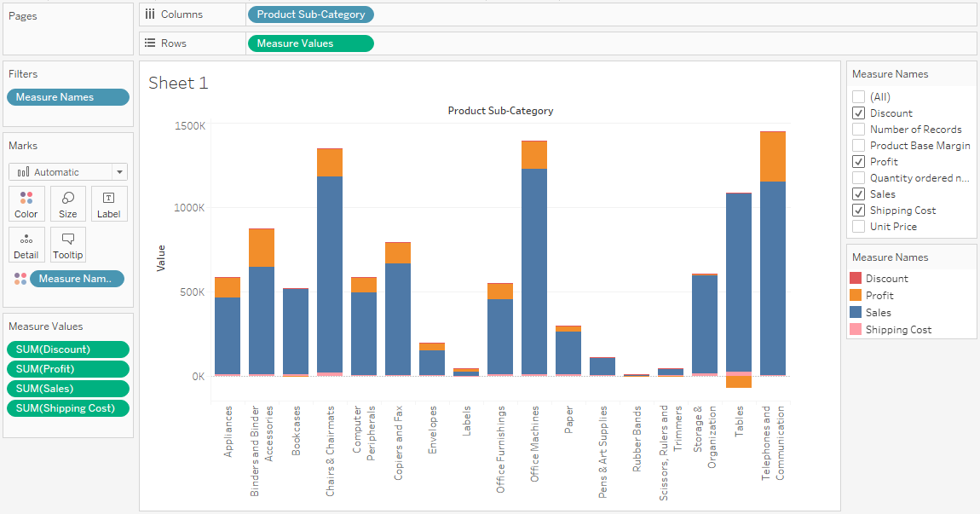The width and height of the screenshot is (980, 514).
Task: Toggle the (All) measures checkbox
Action: click(858, 97)
